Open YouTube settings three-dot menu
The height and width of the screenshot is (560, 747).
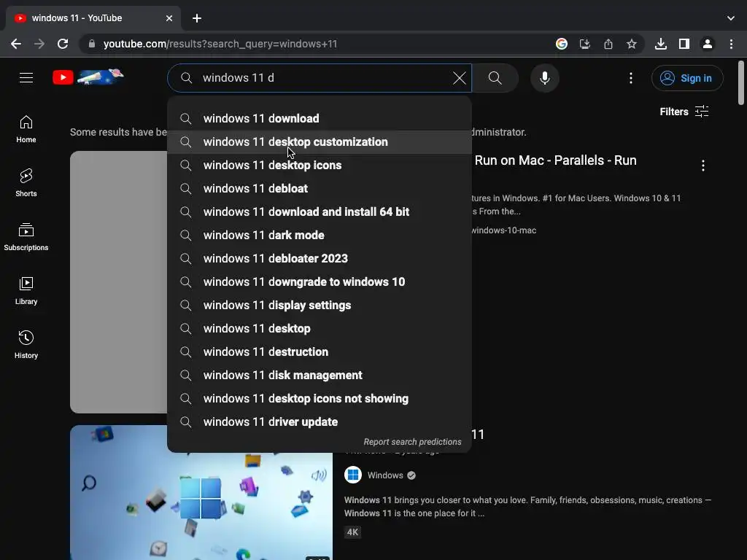631,78
